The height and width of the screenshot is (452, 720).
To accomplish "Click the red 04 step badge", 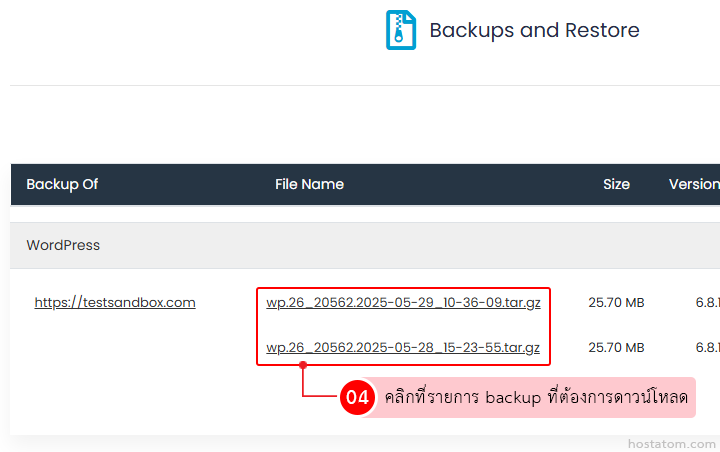I will click(x=357, y=397).
